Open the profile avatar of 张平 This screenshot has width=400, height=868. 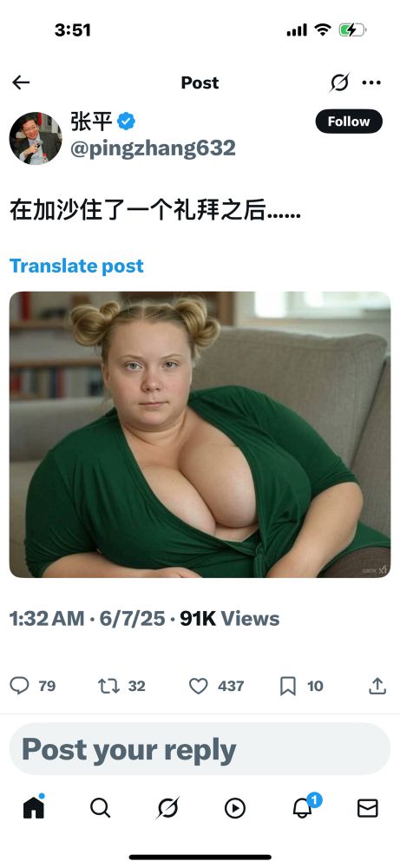point(36,138)
